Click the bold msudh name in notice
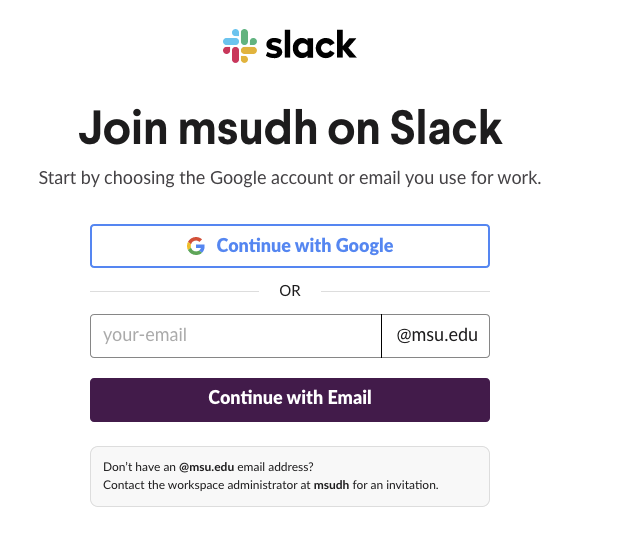The width and height of the screenshot is (629, 558). point(331,485)
